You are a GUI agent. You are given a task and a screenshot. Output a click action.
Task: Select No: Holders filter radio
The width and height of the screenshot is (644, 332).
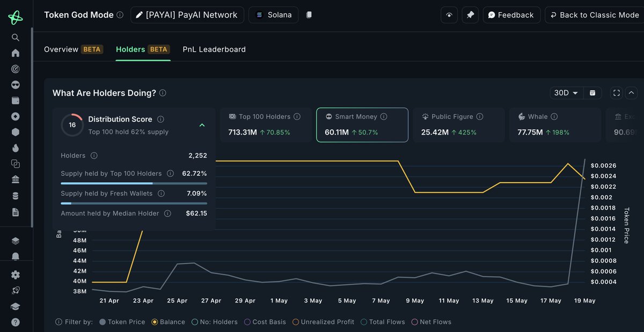195,322
